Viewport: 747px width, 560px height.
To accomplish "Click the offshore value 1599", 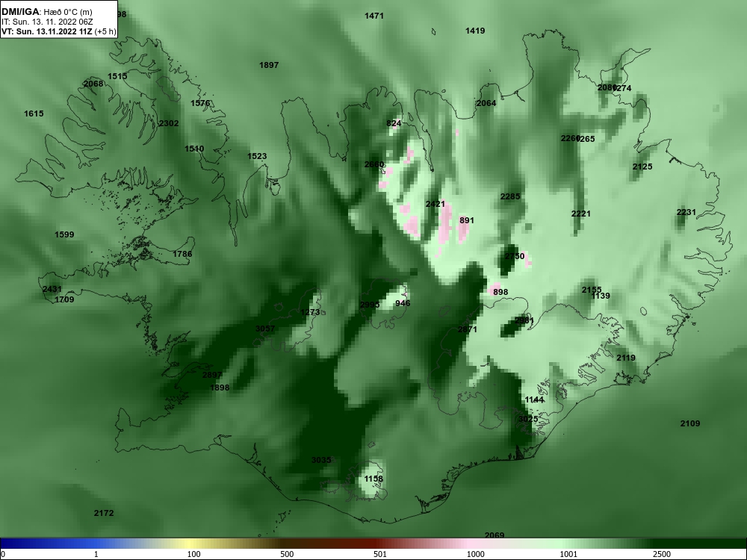I will 64,234.
